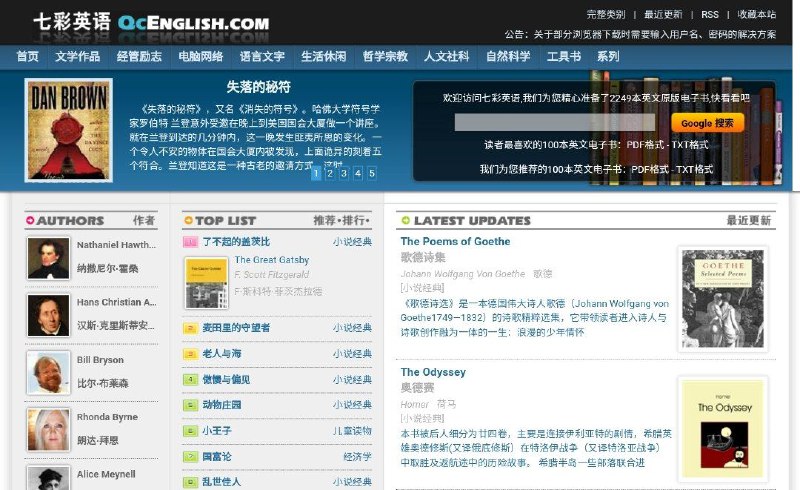800x490 pixels.
Task: Open the Bill Bryson author link
Action: tap(100, 360)
